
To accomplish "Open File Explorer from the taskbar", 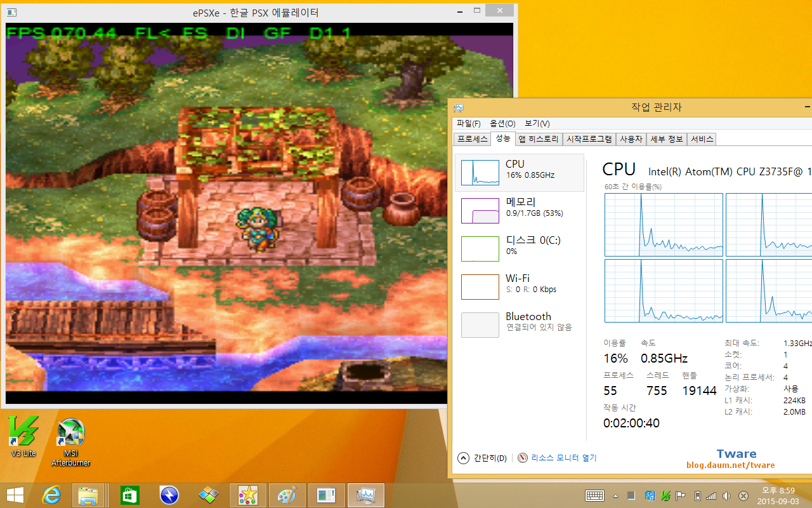I will point(88,495).
